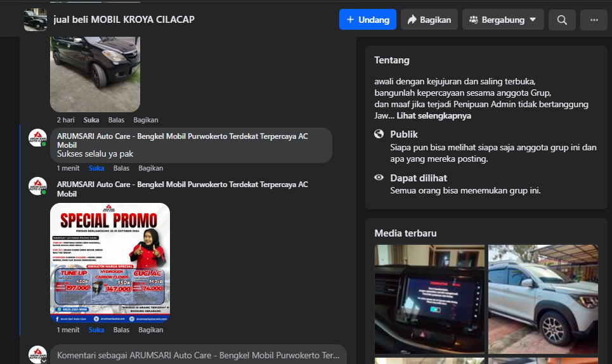Open the Bergabung dropdown menu
612x364 pixels.
[x=503, y=20]
